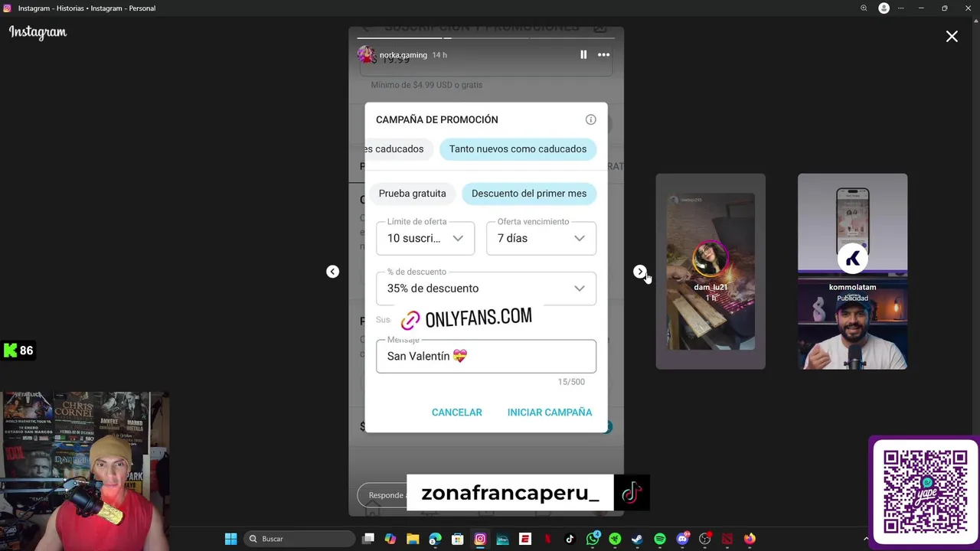Open the Oferta vencimiento dropdown

[541, 238]
